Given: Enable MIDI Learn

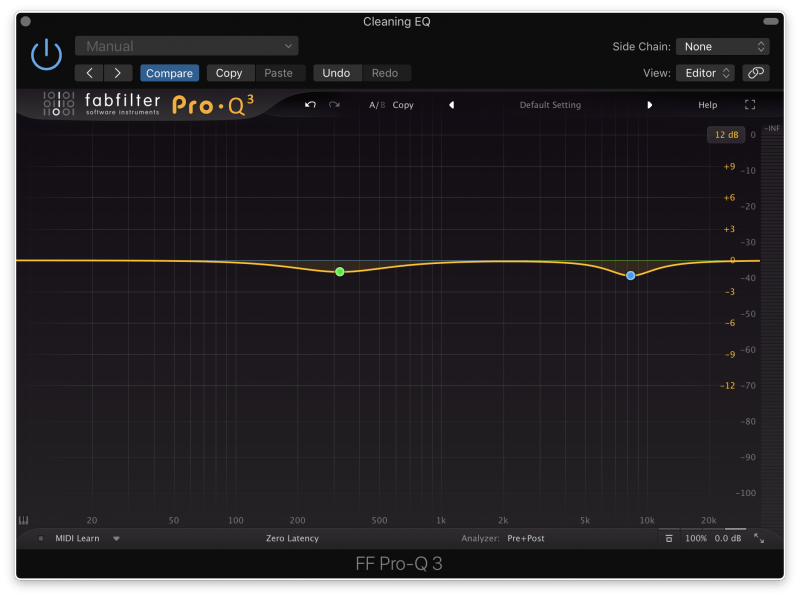Looking at the screenshot, I should pos(77,538).
